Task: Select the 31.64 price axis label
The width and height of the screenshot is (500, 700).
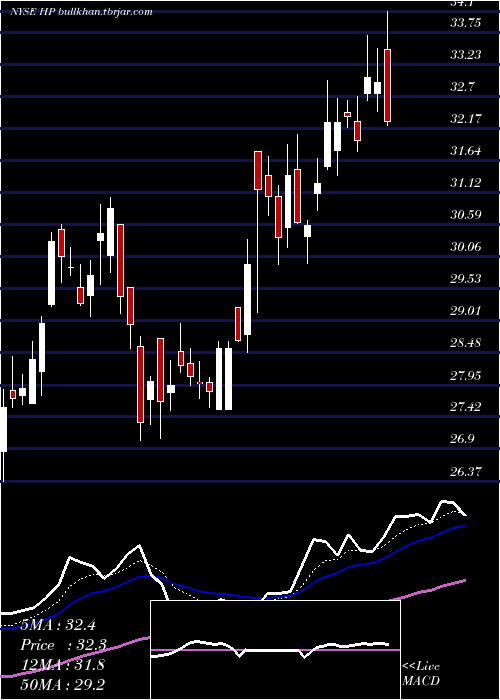Action: click(x=466, y=151)
